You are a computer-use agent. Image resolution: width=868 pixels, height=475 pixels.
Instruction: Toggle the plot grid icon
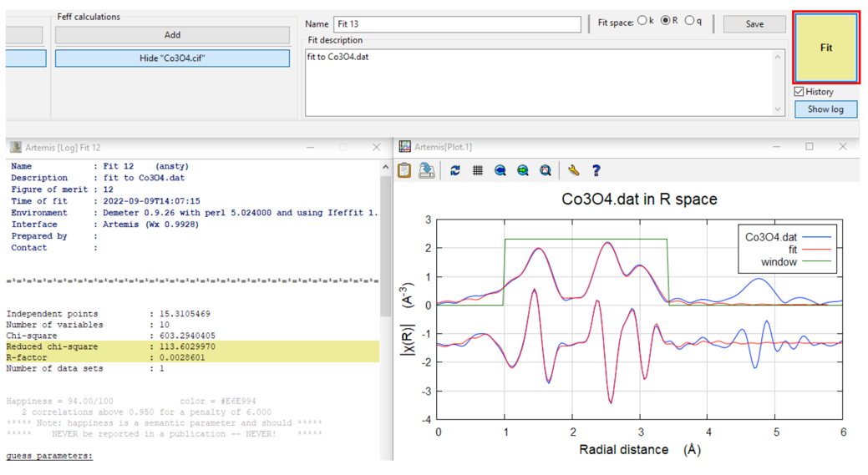pyautogui.click(x=478, y=170)
